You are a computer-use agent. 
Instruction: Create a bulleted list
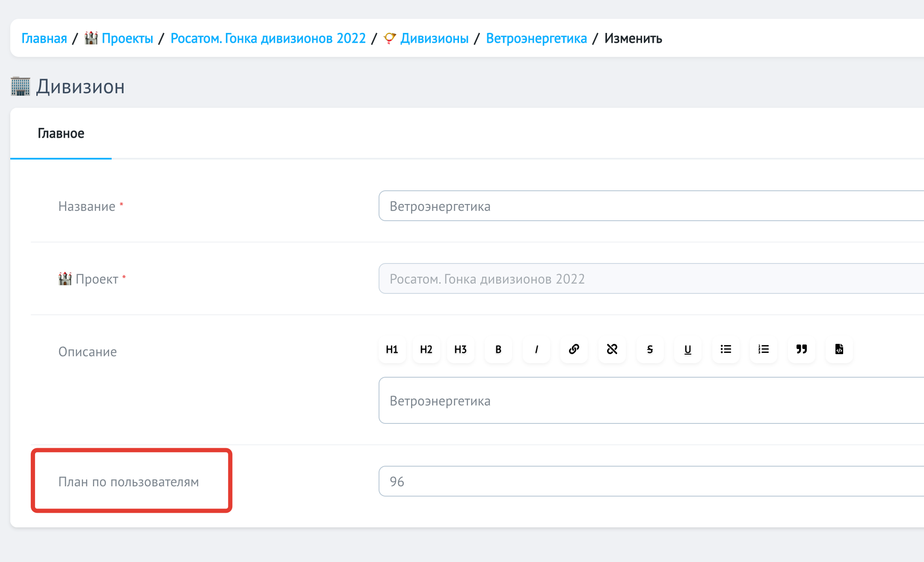pyautogui.click(x=726, y=349)
